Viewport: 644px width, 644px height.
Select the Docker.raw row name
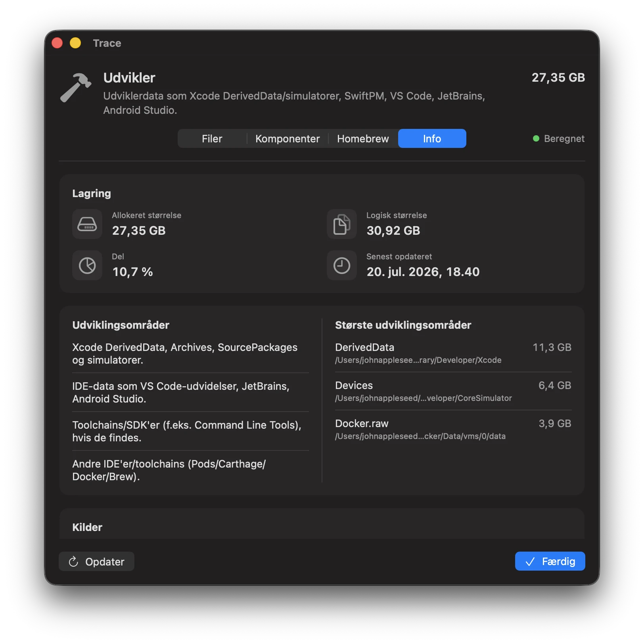(x=362, y=424)
